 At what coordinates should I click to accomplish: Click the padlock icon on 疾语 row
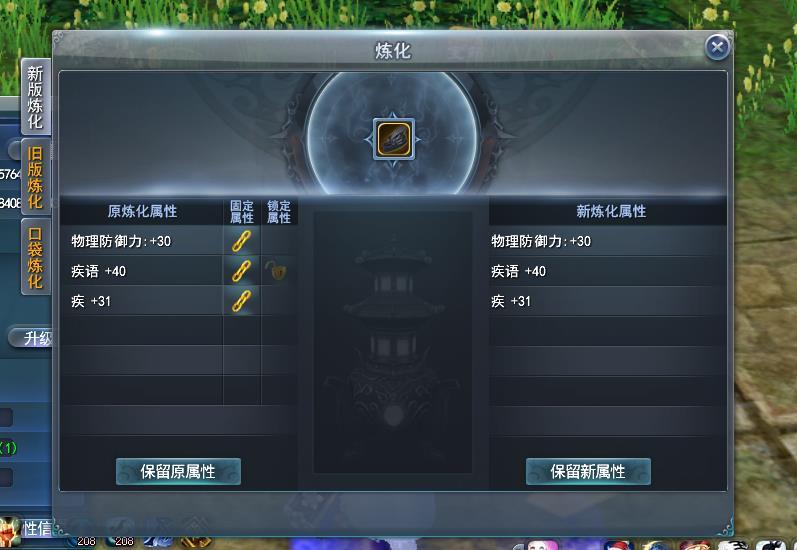pos(278,270)
